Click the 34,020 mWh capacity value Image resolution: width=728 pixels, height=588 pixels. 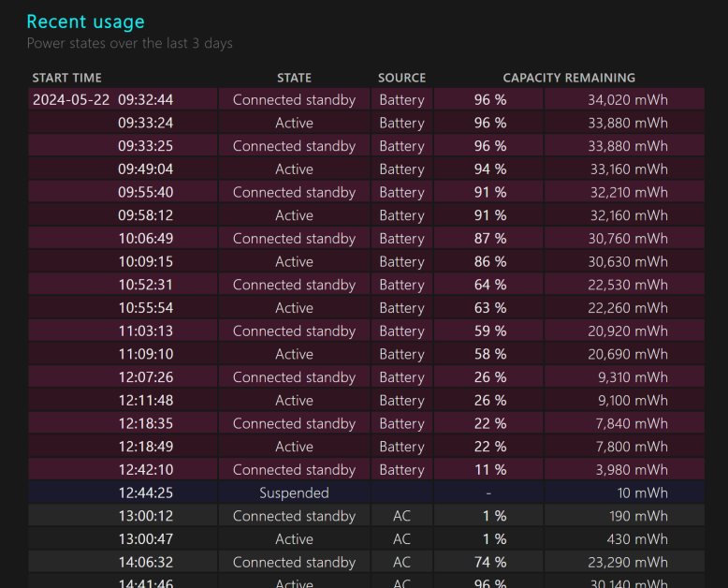[x=628, y=100]
